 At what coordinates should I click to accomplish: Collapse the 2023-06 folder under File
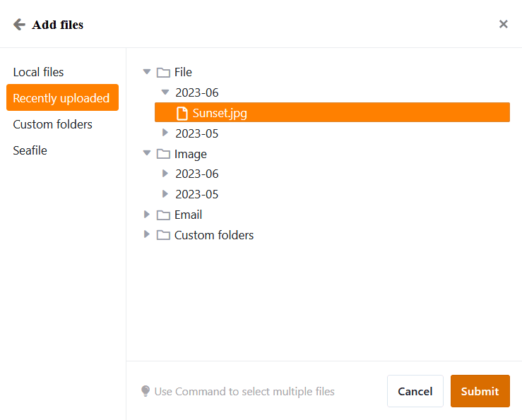pos(165,92)
